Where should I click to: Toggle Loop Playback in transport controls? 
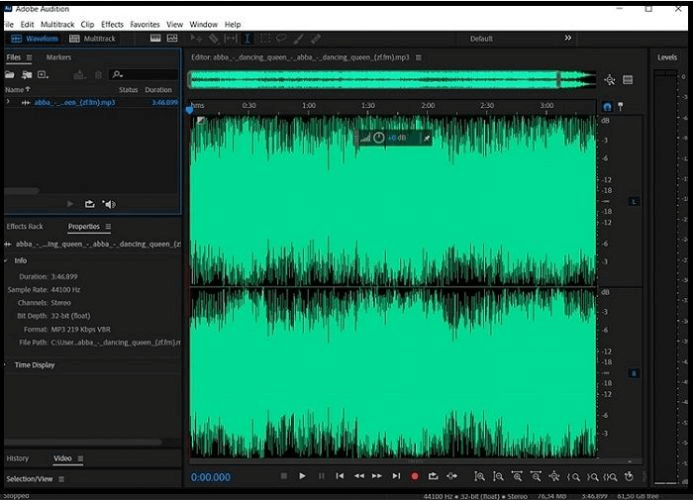pyautogui.click(x=434, y=476)
